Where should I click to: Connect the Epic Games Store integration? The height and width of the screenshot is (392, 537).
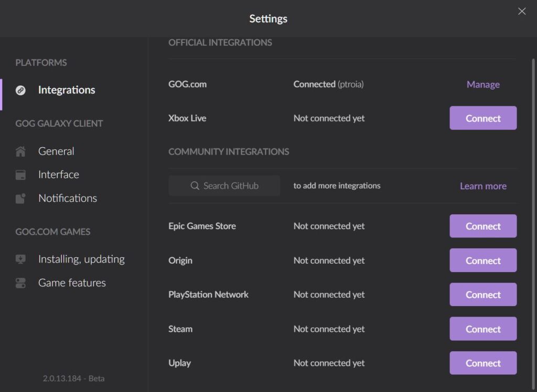[x=483, y=226]
